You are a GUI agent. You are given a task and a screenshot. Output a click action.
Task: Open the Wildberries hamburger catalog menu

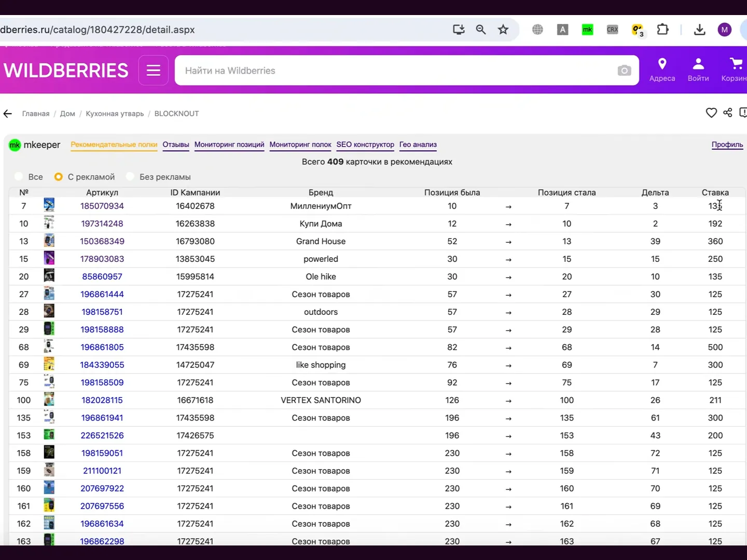tap(154, 71)
